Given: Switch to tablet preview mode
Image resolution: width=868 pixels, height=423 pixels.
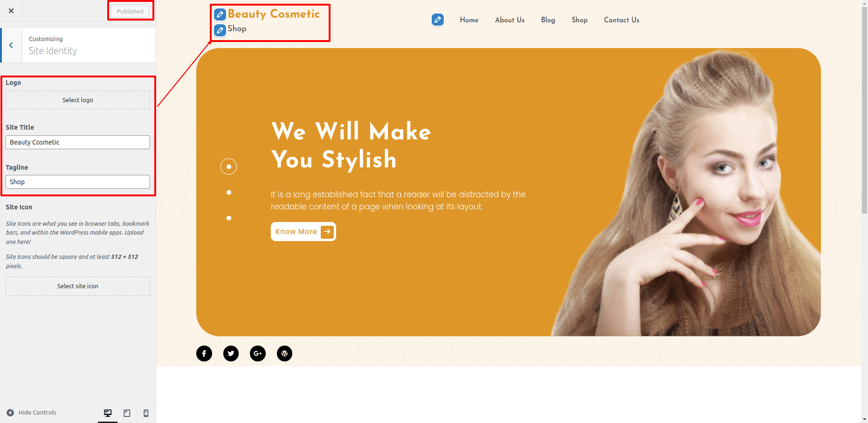Looking at the screenshot, I should click(127, 413).
